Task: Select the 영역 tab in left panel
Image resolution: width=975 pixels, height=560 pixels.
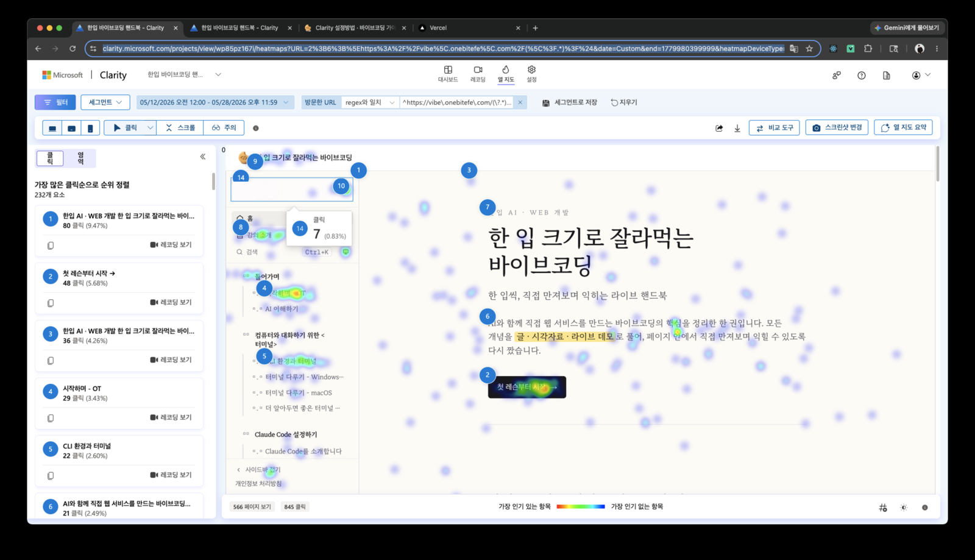Action: 80,158
